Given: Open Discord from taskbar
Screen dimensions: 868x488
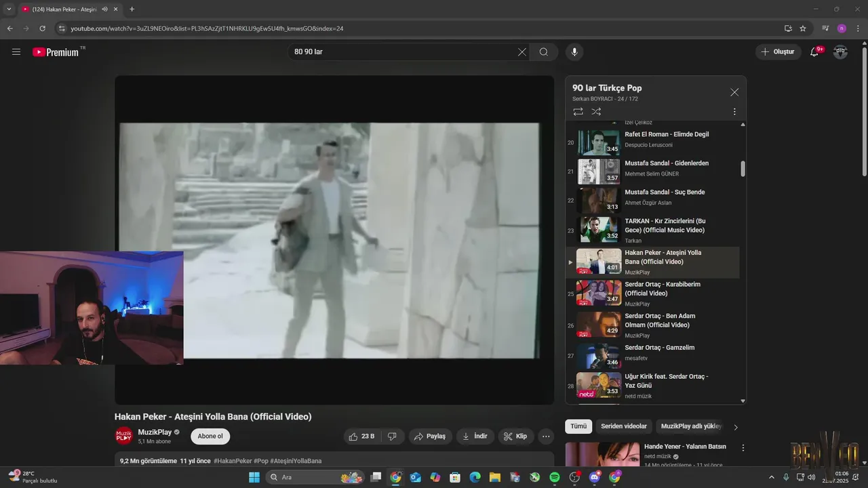Looking at the screenshot, I should click(x=595, y=477).
